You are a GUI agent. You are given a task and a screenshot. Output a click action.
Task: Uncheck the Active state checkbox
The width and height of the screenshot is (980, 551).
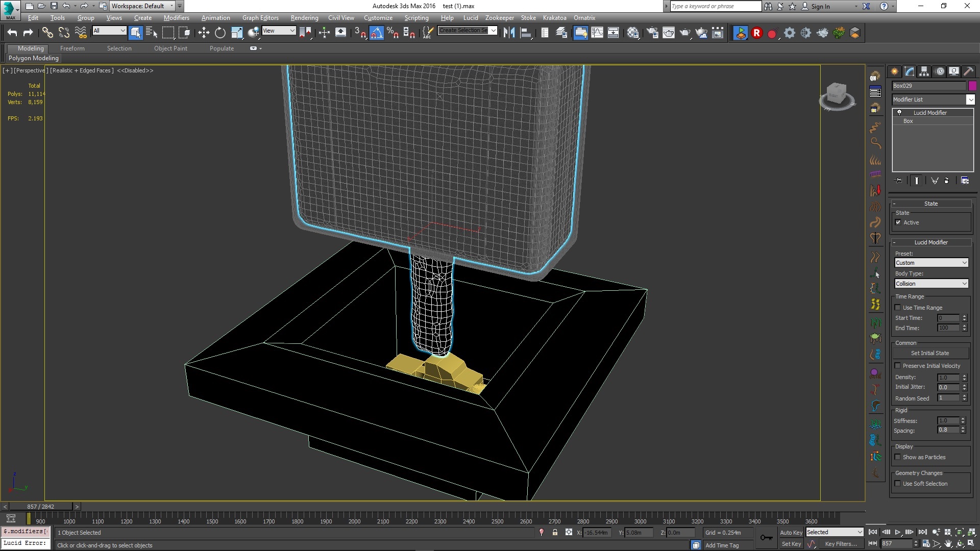(x=898, y=222)
